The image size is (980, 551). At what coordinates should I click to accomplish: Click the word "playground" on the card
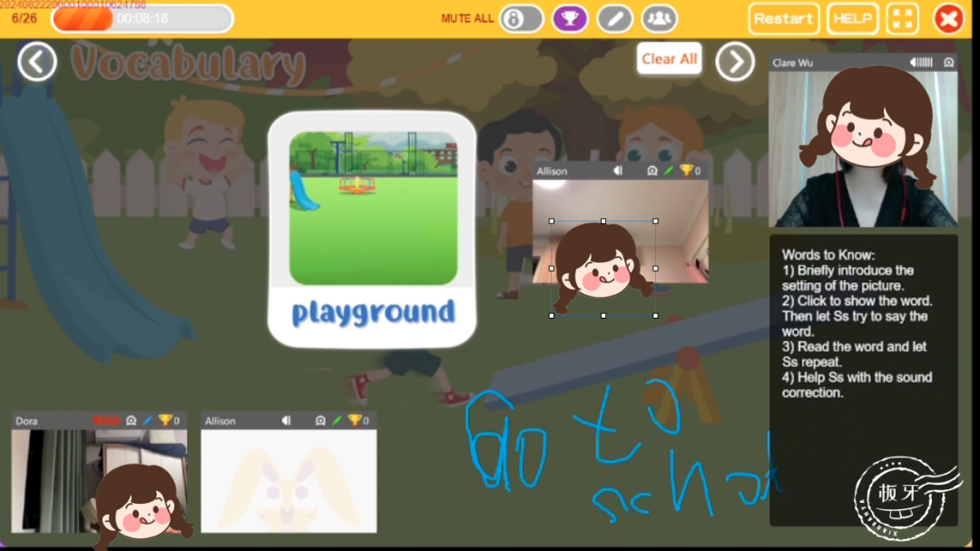tap(373, 312)
